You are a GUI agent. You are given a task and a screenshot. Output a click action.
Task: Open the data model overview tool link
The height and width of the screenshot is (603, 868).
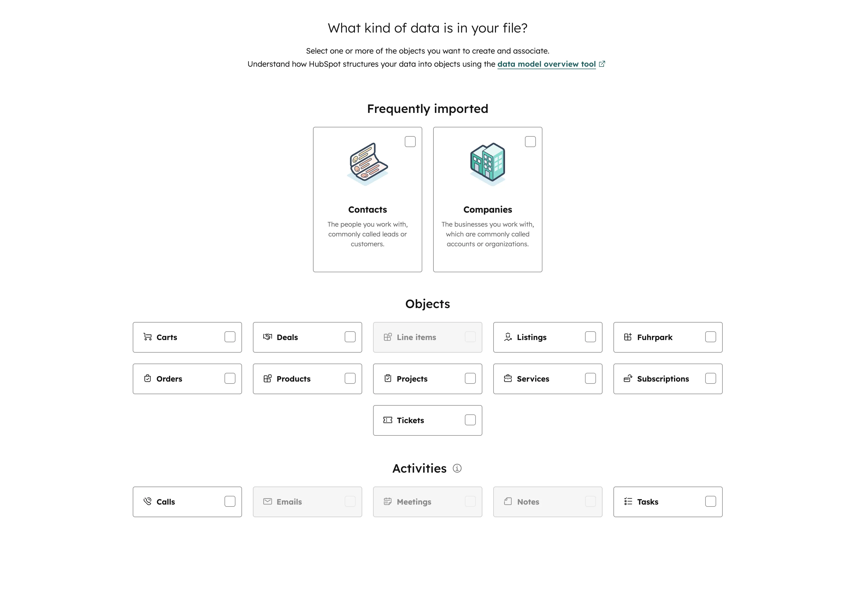(546, 64)
